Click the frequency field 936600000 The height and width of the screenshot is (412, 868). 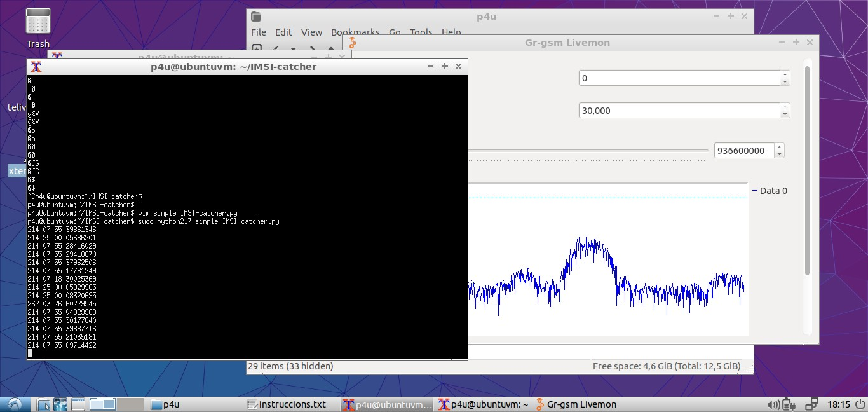click(x=744, y=151)
